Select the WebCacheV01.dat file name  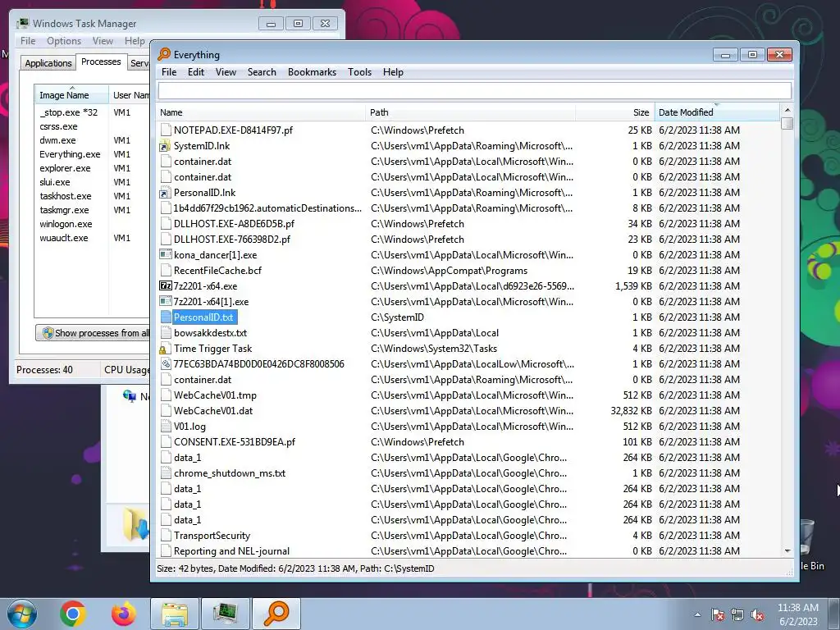click(x=213, y=411)
